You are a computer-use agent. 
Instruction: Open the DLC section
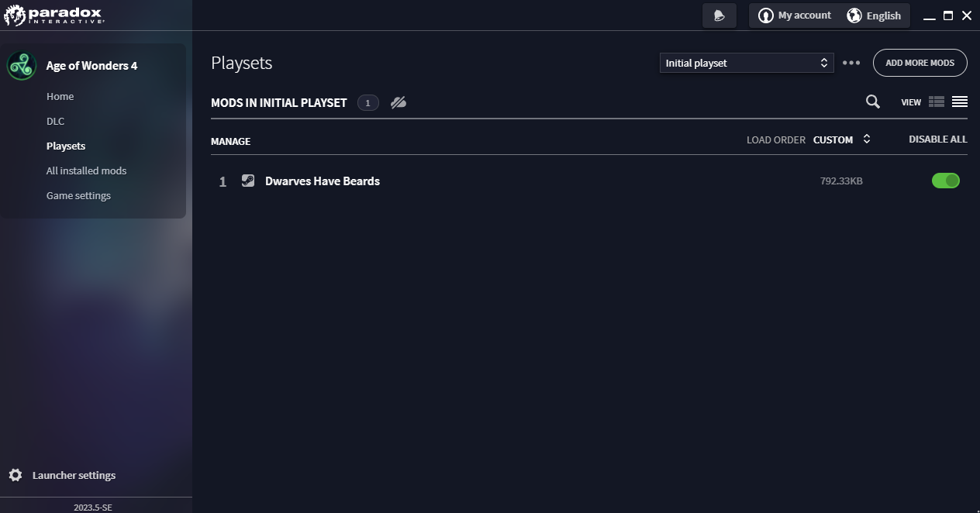[55, 121]
